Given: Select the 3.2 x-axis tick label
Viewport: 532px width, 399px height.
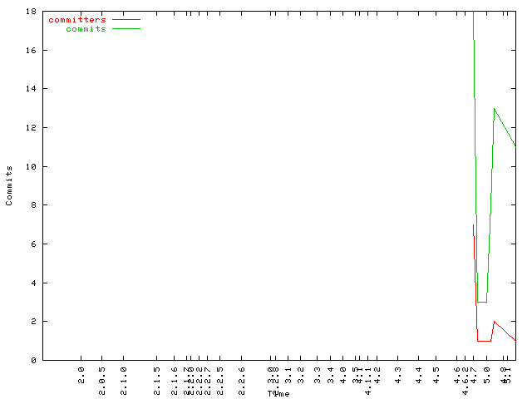Looking at the screenshot, I should coord(301,374).
